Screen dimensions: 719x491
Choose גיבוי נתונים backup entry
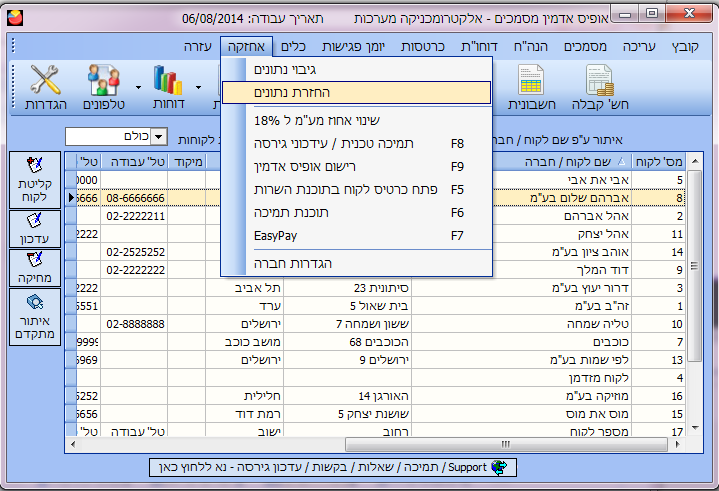[356, 70]
